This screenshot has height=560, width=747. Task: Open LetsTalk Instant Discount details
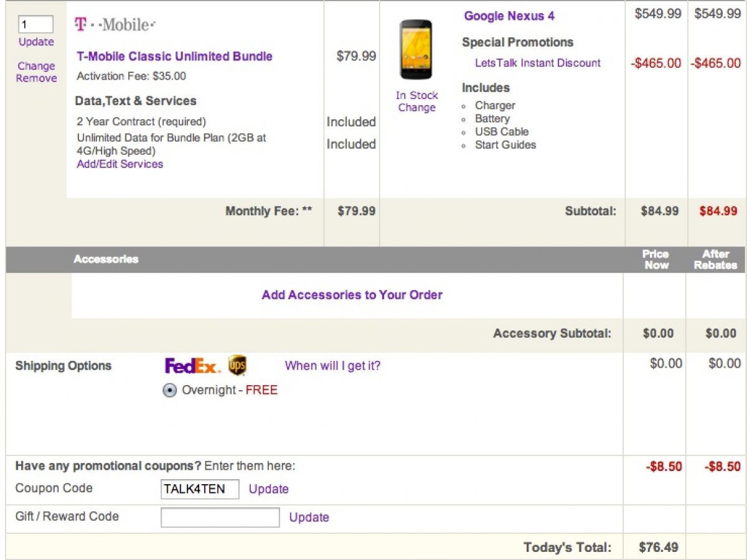(538, 63)
